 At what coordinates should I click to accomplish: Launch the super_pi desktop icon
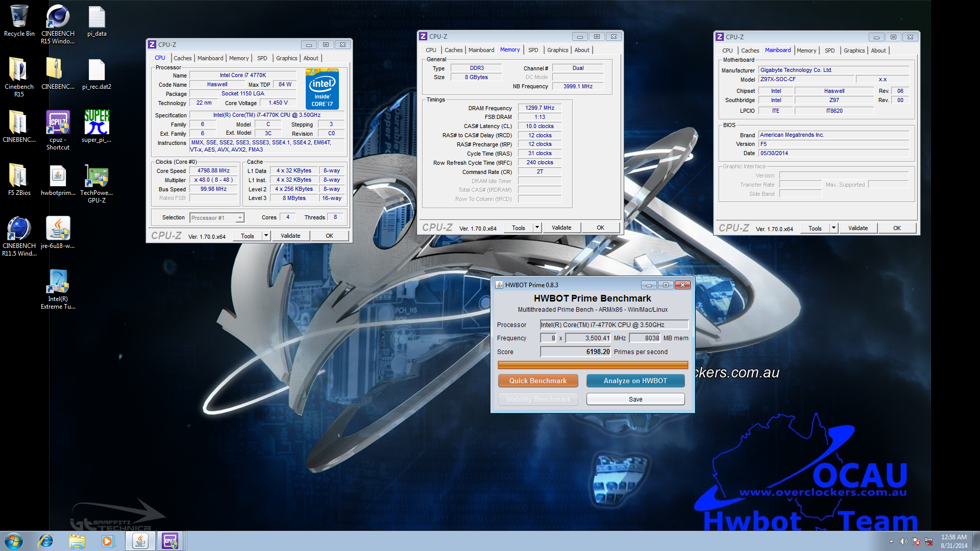97,127
